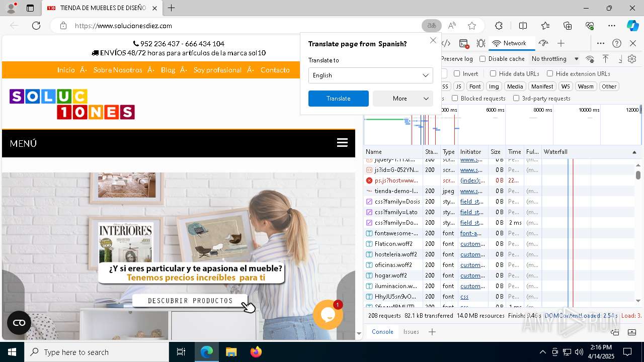This screenshot has height=362, width=644.
Task: Open the Performance gauge icon in DevTools
Action: click(543, 43)
